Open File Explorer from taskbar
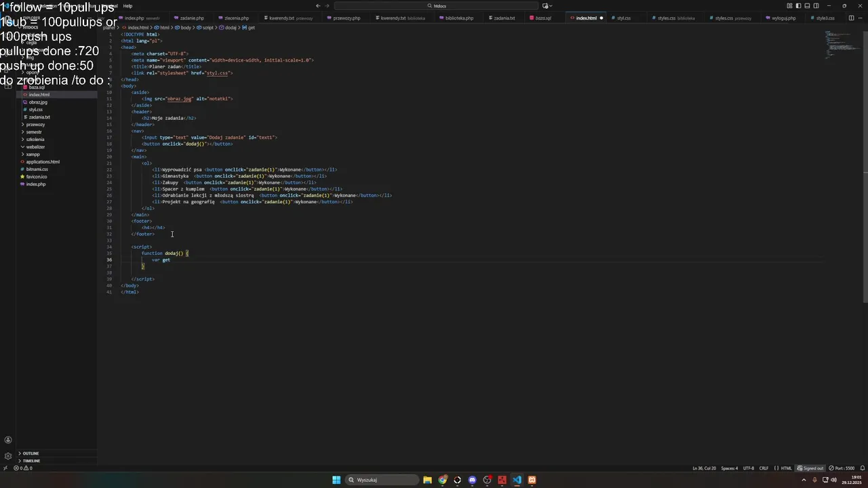This screenshot has width=868, height=488. [427, 480]
